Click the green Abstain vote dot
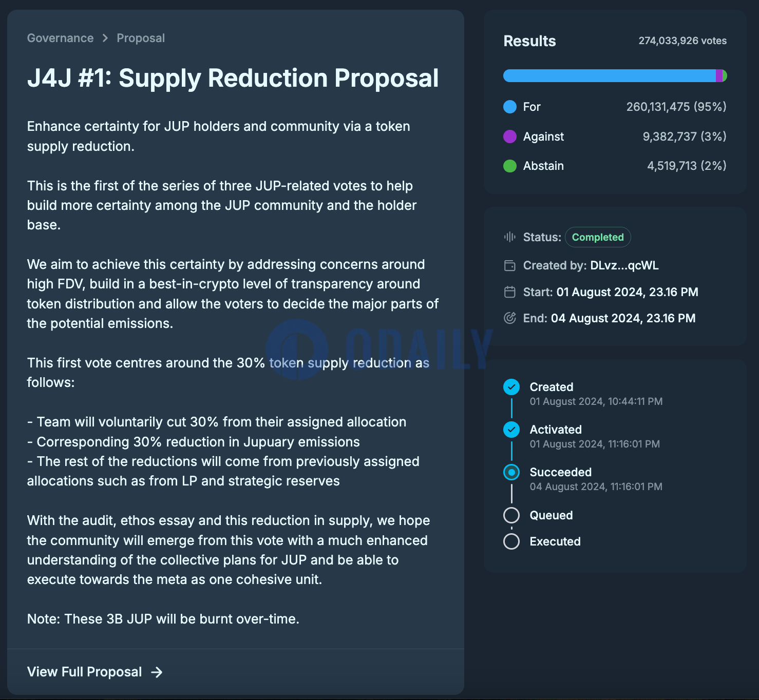Viewport: 759px width, 700px height. pyautogui.click(x=510, y=166)
